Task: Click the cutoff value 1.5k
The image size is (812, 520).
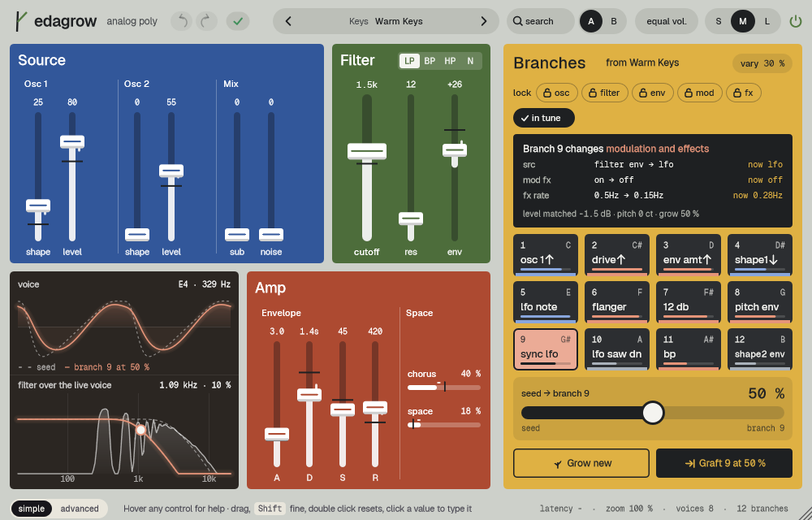Action: (x=367, y=84)
